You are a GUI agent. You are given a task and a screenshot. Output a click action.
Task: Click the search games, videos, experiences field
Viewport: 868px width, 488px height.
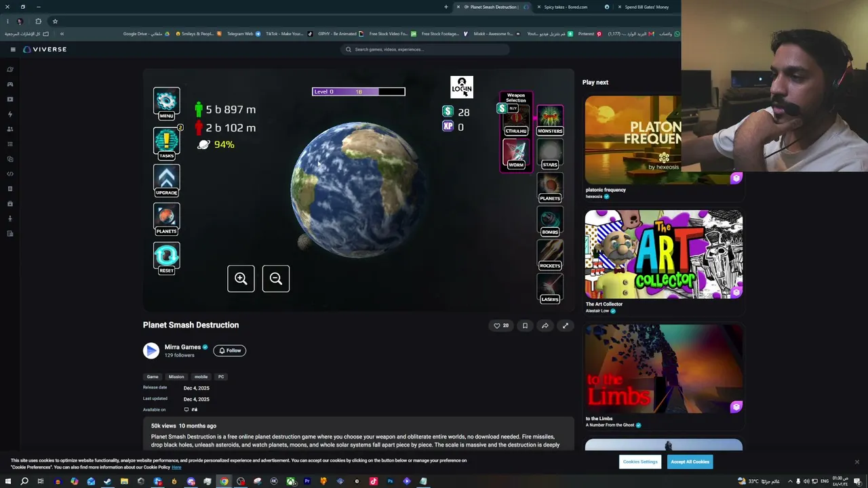[x=425, y=49]
